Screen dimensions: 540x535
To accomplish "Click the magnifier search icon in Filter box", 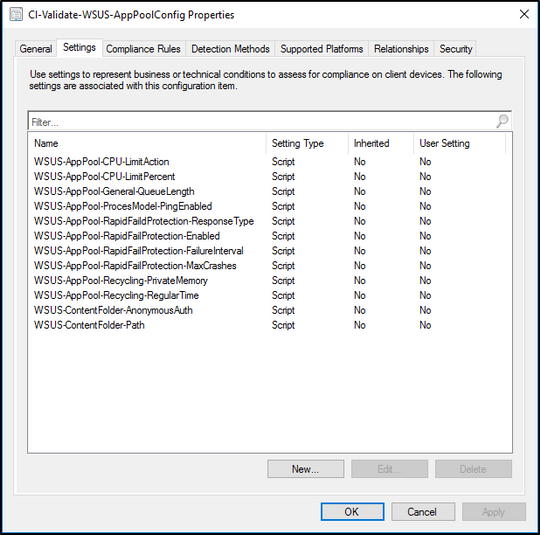I will point(502,121).
